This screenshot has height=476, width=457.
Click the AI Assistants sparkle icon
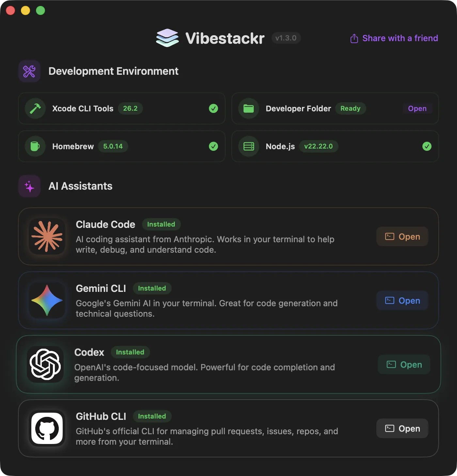click(29, 186)
